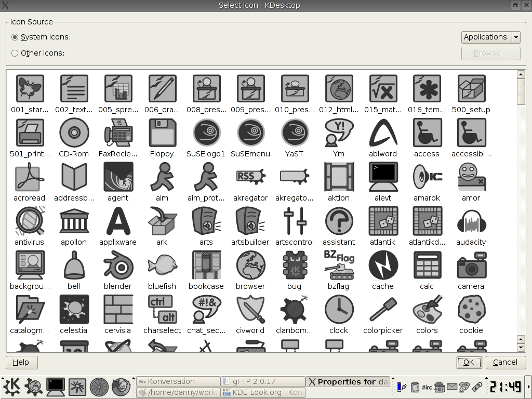Switch to gFTP 2.0.17 taskbar entry
Viewport: 532px width, 399px height.
point(263,382)
